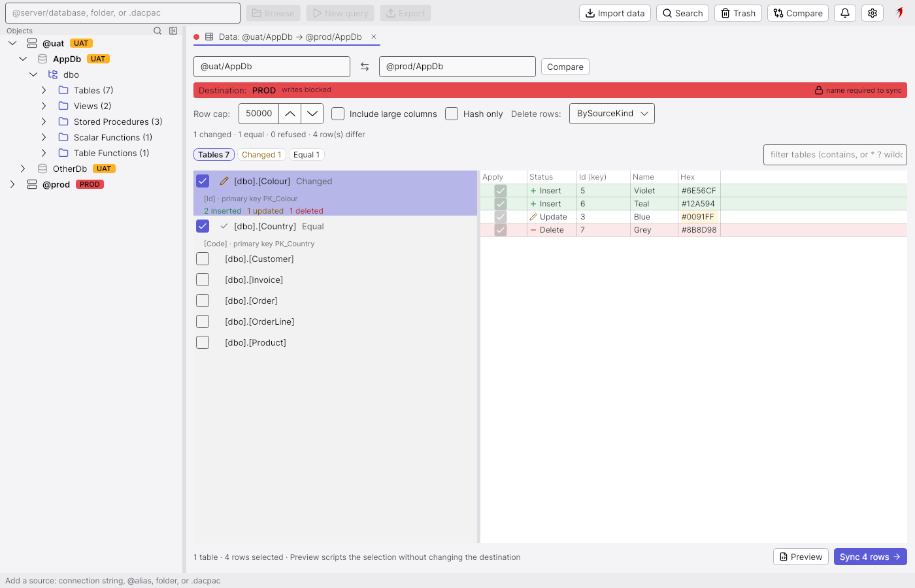This screenshot has width=915, height=588.
Task: Click the Preview button
Action: click(801, 557)
